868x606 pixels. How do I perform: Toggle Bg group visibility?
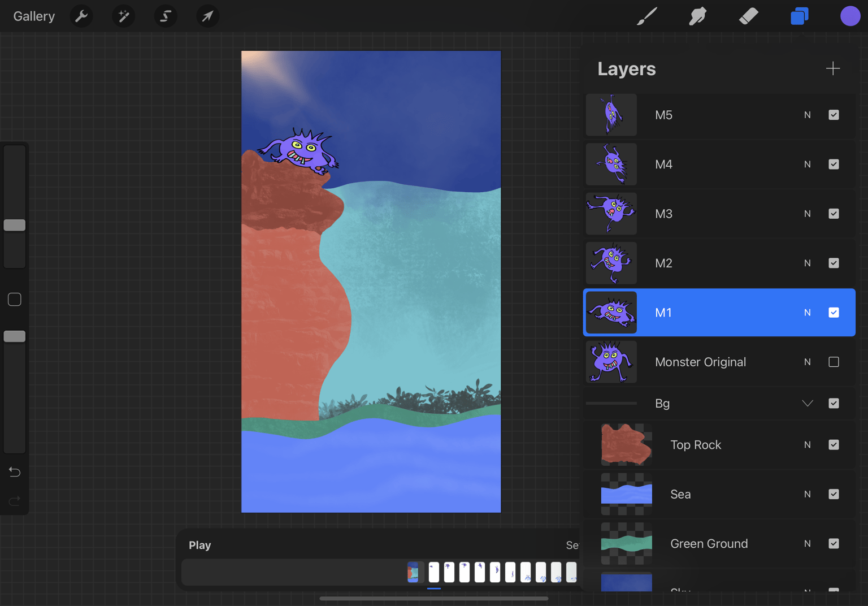coord(834,403)
